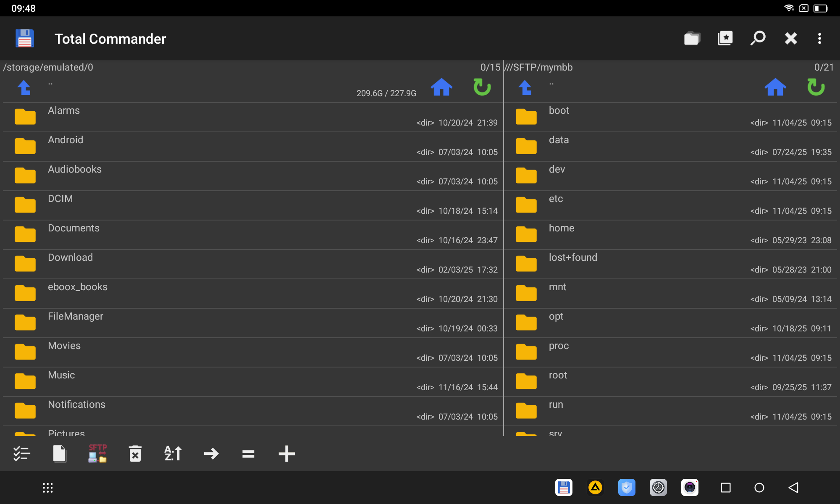The height and width of the screenshot is (504, 840).
Task: Open the Android app drawer grid
Action: click(x=48, y=488)
